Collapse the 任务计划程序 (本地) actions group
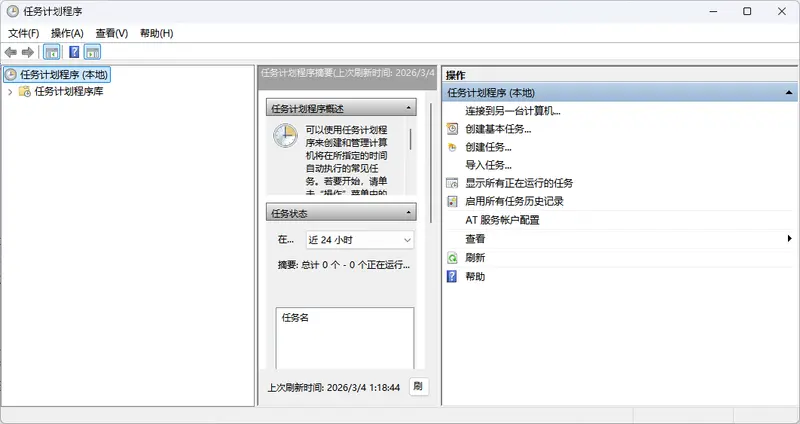This screenshot has width=800, height=424. tap(789, 93)
